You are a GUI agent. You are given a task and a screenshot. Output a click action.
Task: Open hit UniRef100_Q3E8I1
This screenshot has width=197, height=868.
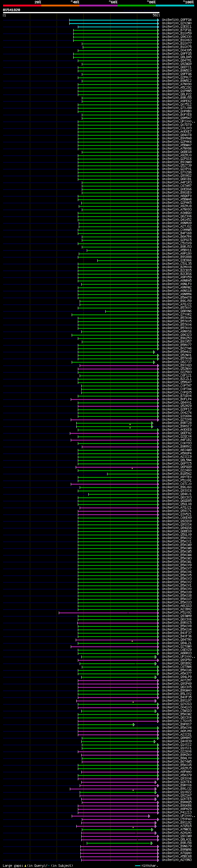pyautogui.click(x=176, y=26)
